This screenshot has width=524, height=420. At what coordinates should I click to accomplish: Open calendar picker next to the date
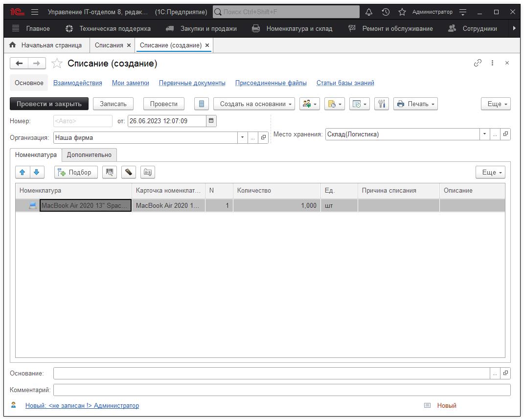pyautogui.click(x=211, y=121)
